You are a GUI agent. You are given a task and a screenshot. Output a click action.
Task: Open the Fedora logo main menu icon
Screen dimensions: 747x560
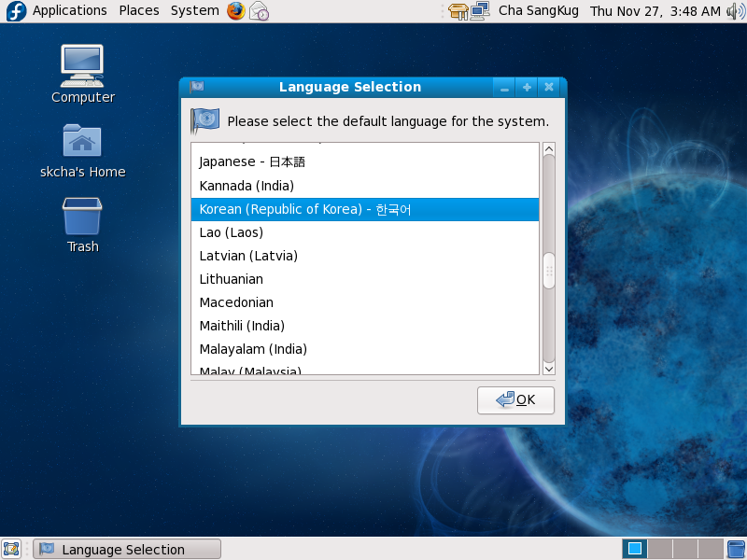(16, 11)
